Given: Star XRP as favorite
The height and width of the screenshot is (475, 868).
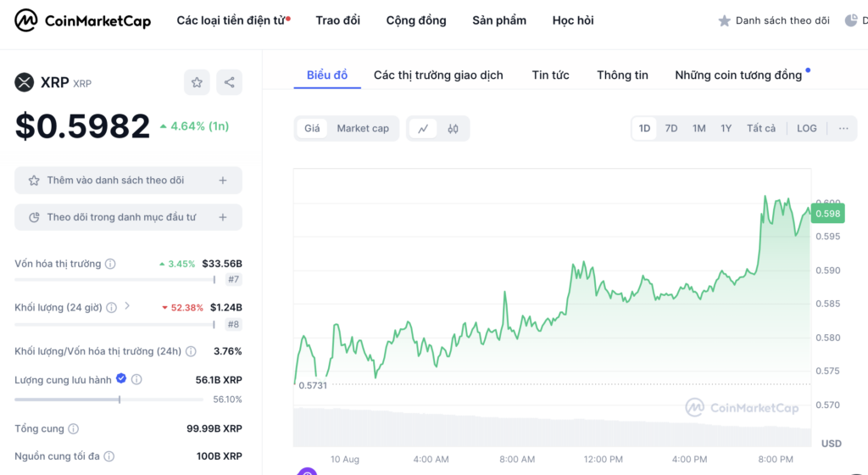Looking at the screenshot, I should tap(197, 82).
